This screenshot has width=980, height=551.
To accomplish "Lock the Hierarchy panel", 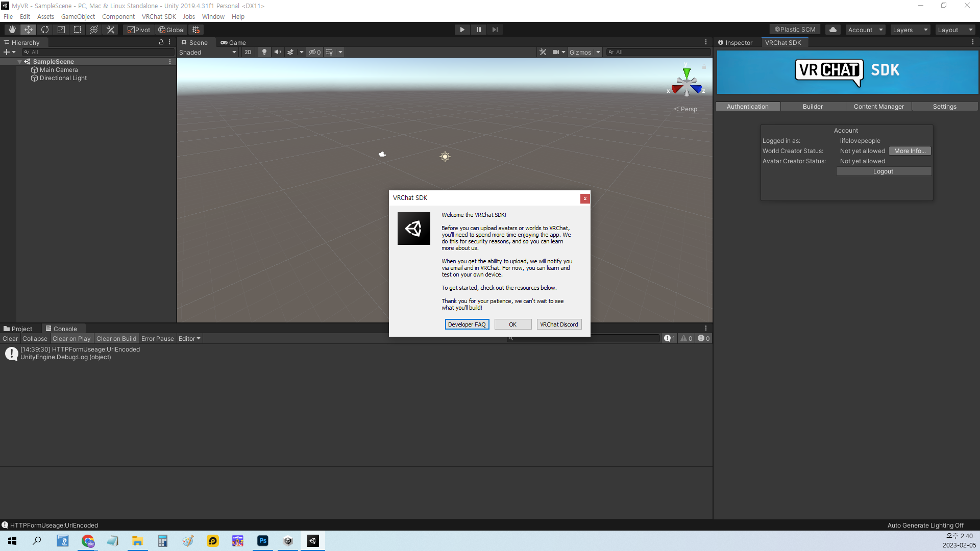I will [x=161, y=42].
